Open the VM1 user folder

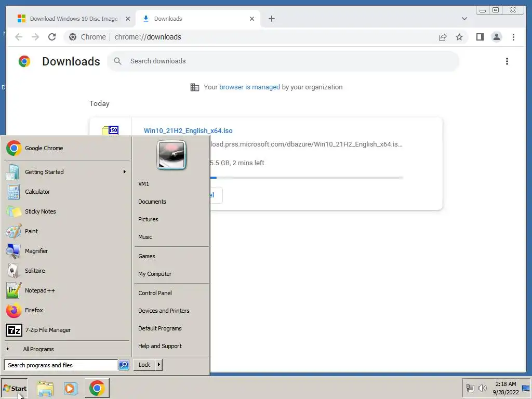pyautogui.click(x=143, y=184)
